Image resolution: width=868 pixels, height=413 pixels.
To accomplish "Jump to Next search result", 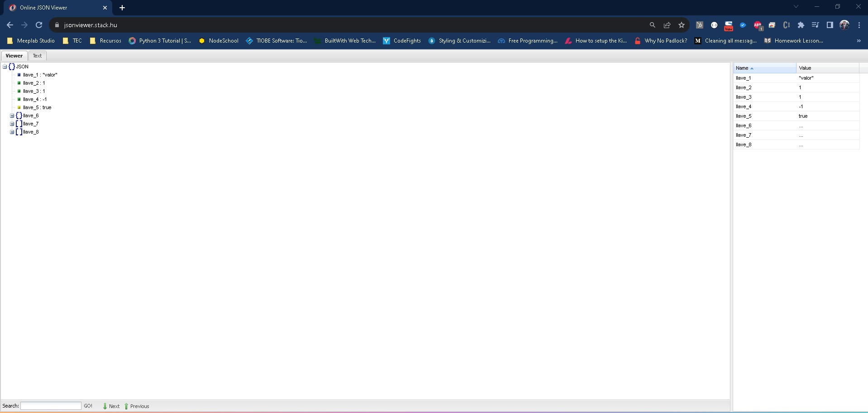I will [111, 406].
